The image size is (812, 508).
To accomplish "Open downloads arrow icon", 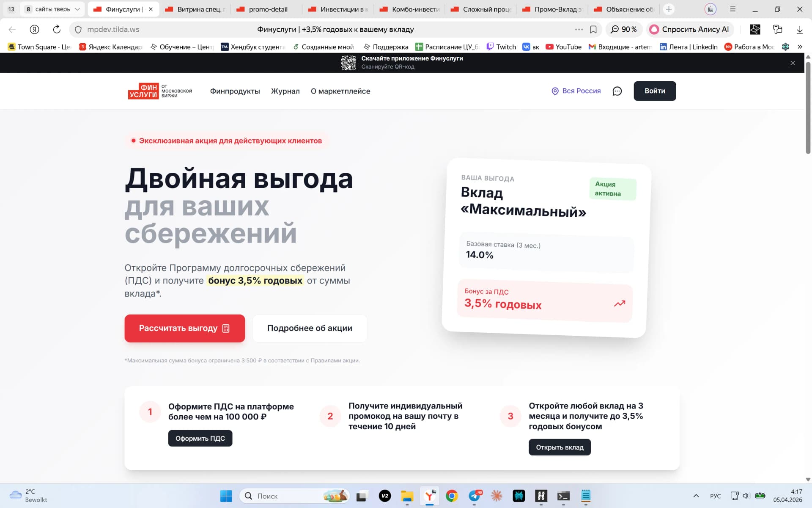I will coord(800,29).
